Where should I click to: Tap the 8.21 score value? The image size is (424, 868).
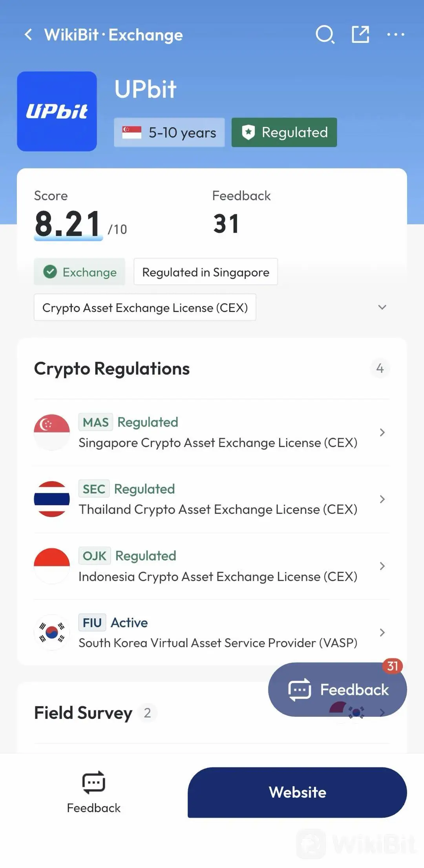click(x=68, y=224)
